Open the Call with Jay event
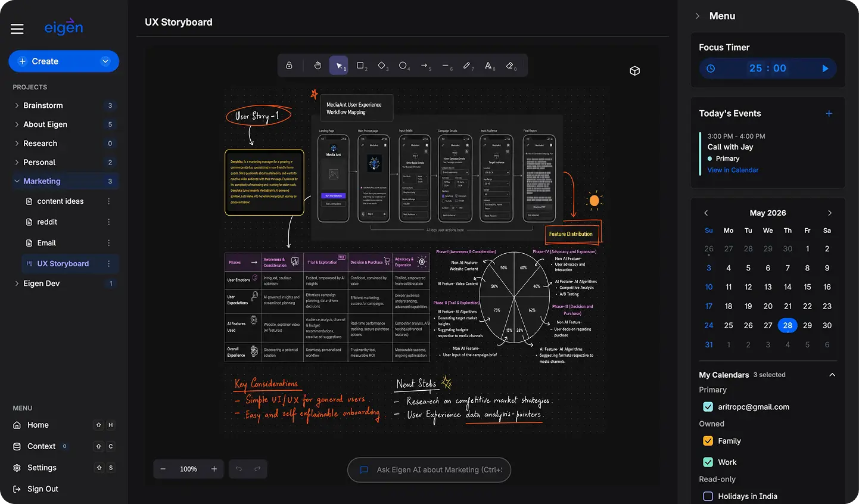Screen dimensions: 859x504 (730, 147)
